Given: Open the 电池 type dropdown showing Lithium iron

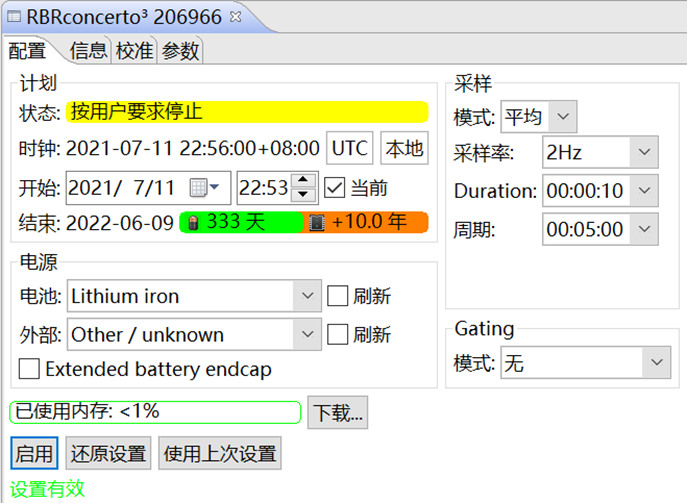Looking at the screenshot, I should point(194,296).
